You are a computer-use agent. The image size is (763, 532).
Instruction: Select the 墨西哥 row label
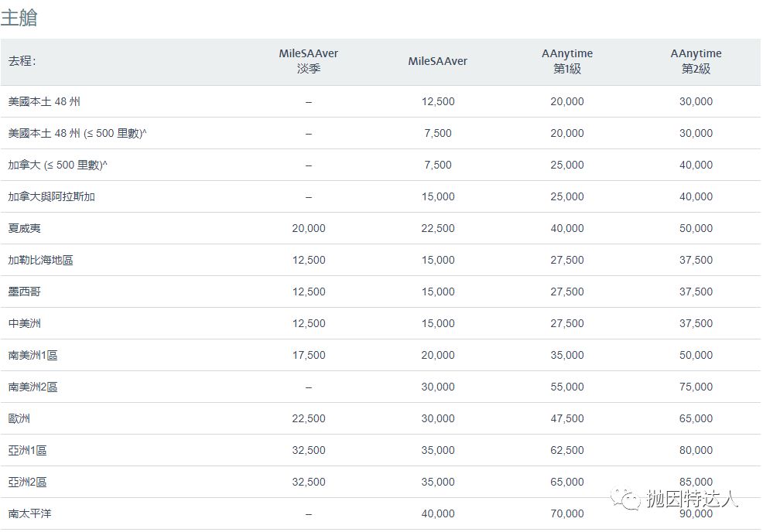pos(24,292)
